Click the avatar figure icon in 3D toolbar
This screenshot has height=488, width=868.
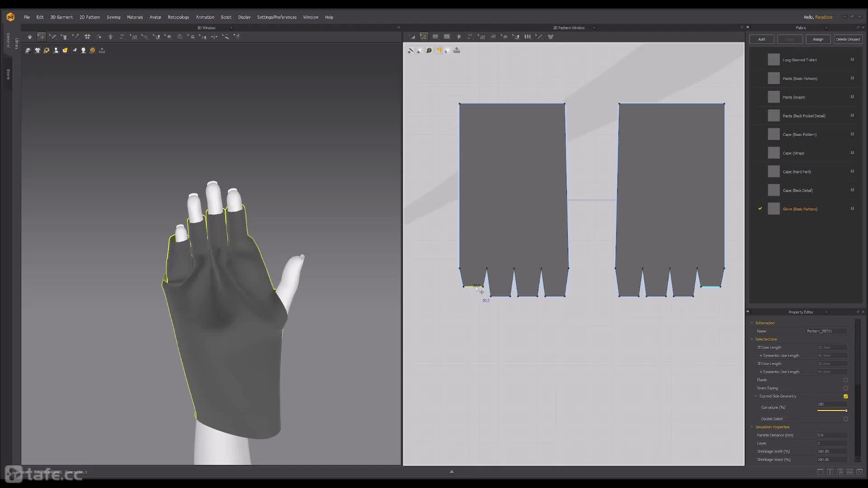pyautogui.click(x=110, y=37)
